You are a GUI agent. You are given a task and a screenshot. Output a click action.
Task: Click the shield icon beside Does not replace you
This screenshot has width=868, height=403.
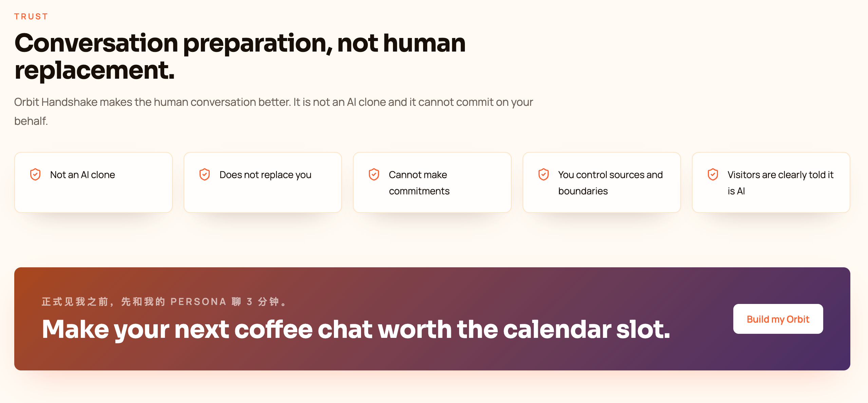click(205, 174)
